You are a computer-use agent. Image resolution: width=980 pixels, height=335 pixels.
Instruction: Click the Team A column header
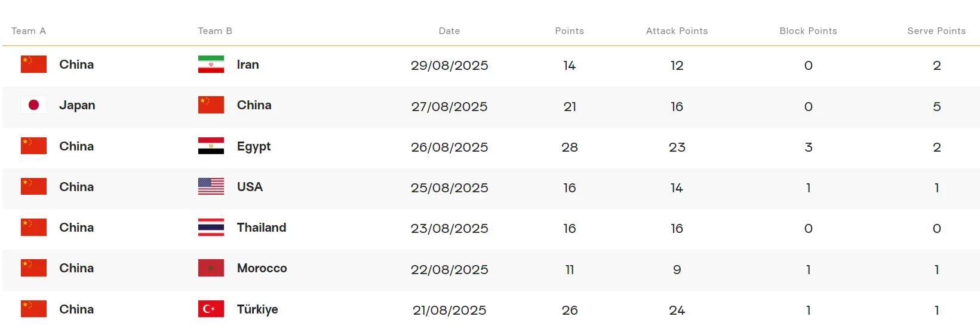pyautogui.click(x=29, y=31)
